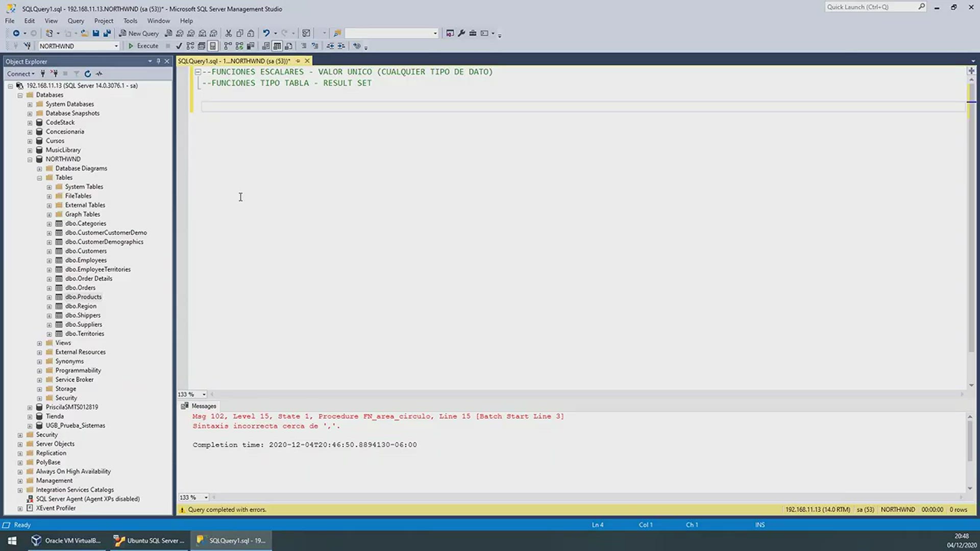
Task: Click the Find in Files icon
Action: point(337,33)
